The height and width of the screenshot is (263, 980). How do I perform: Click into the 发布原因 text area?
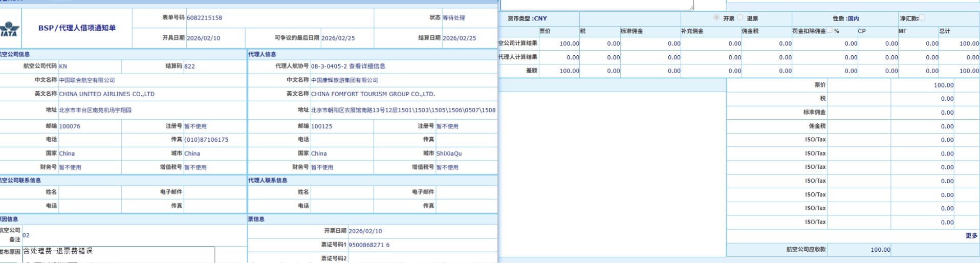tap(118, 254)
